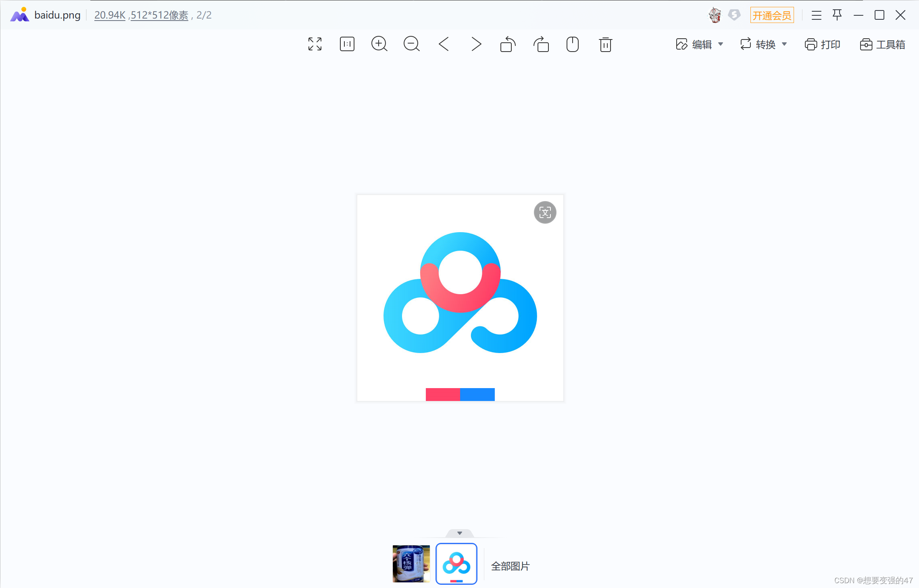Screen dimensions: 919x588
Task: Open the 转换 convert menu
Action: tap(758, 44)
